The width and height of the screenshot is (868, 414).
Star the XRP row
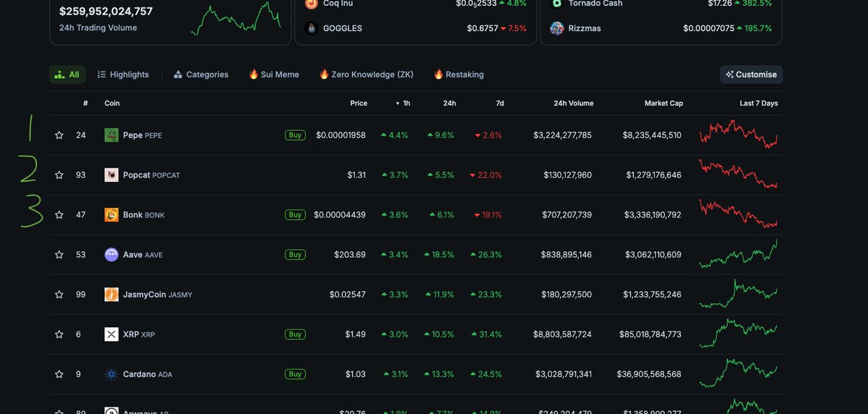click(59, 334)
